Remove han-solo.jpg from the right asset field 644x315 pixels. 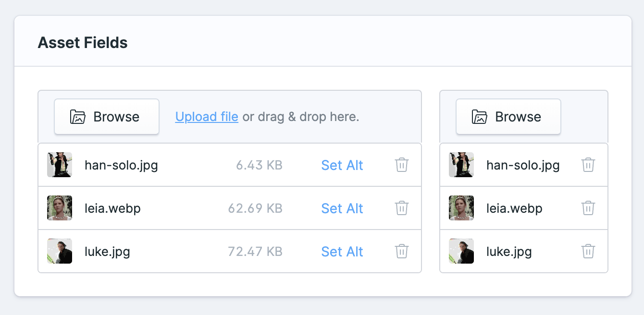click(588, 165)
